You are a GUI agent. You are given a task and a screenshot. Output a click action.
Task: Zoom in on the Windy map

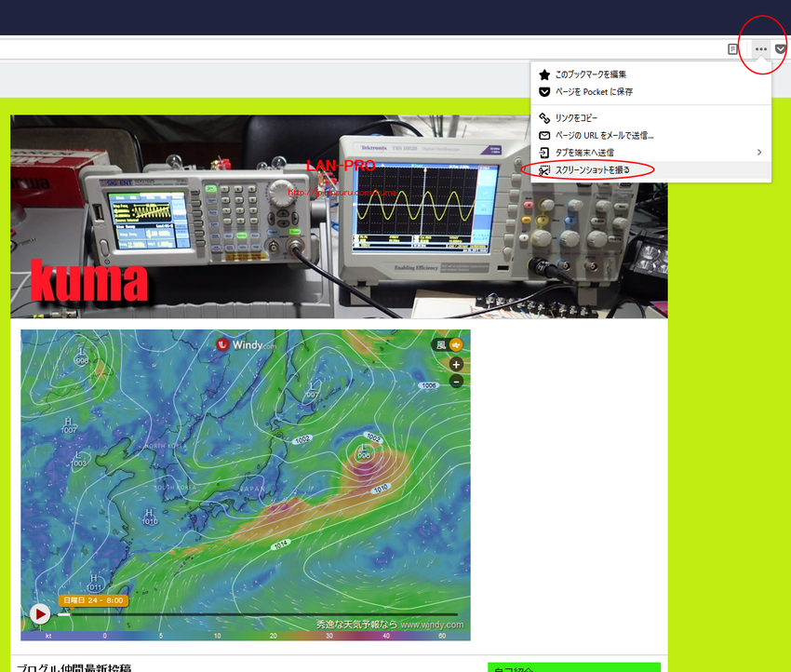[x=456, y=364]
